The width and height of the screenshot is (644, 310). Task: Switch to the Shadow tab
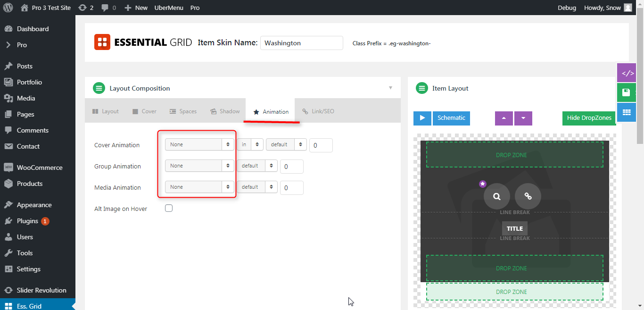pos(225,111)
